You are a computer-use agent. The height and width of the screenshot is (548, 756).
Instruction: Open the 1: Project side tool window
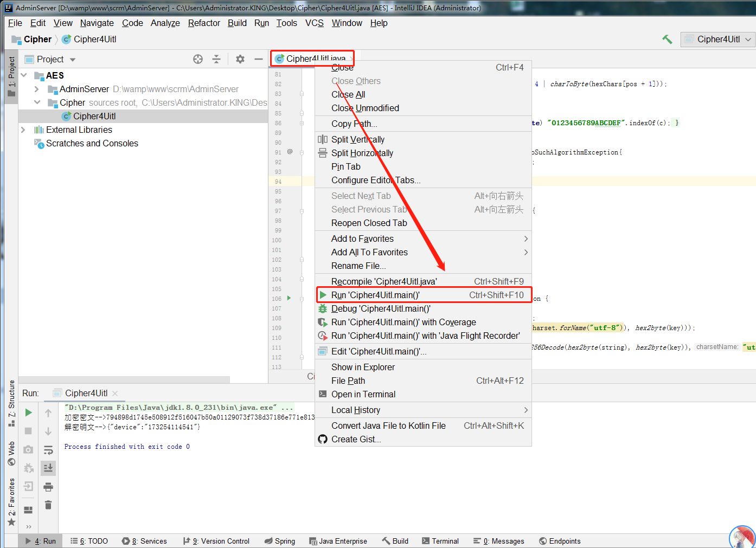(x=11, y=76)
